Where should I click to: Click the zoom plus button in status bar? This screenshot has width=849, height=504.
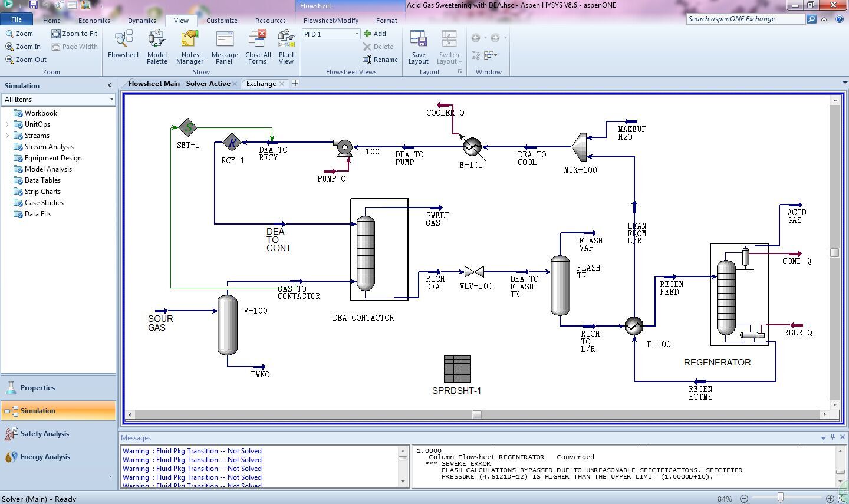click(x=830, y=499)
